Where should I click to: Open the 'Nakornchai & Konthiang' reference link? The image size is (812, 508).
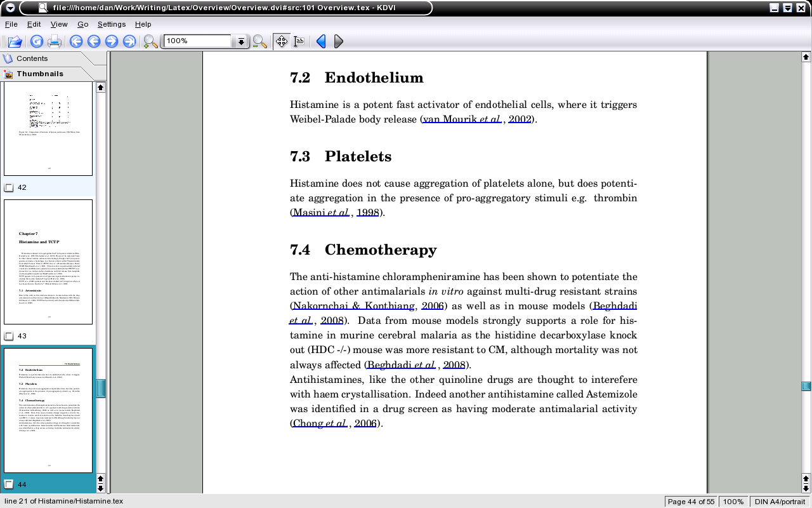tap(354, 306)
